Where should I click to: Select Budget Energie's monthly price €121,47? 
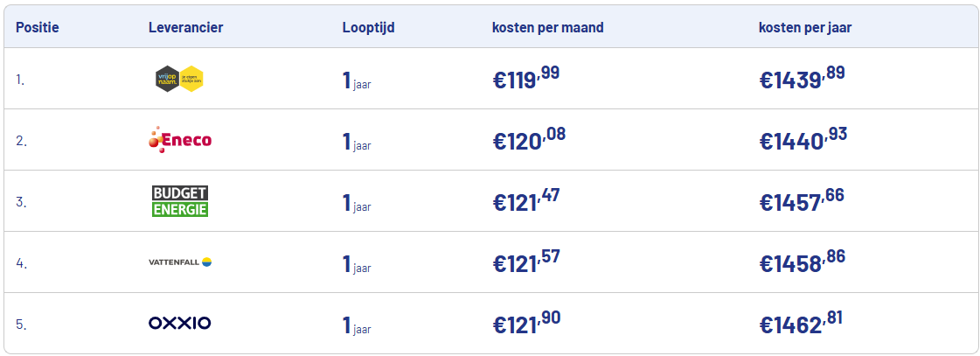pyautogui.click(x=525, y=201)
